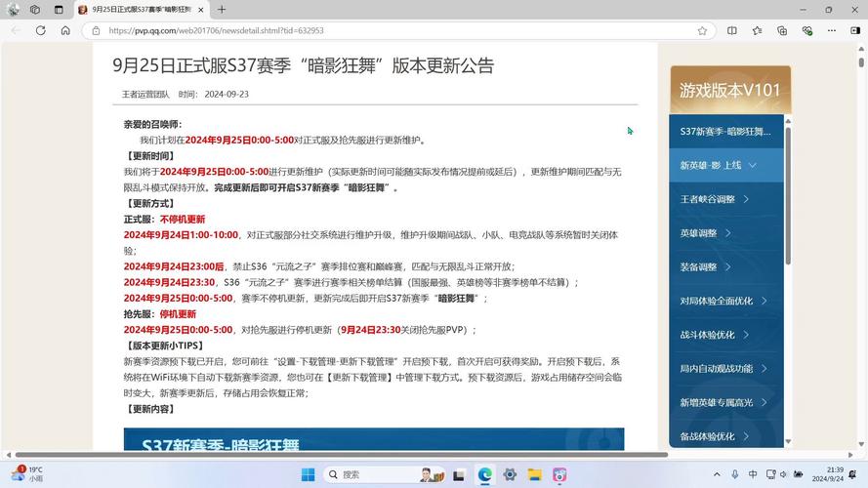The image size is (868, 488).
Task: Click the page vertical scrollbar thumb
Action: (x=861, y=61)
